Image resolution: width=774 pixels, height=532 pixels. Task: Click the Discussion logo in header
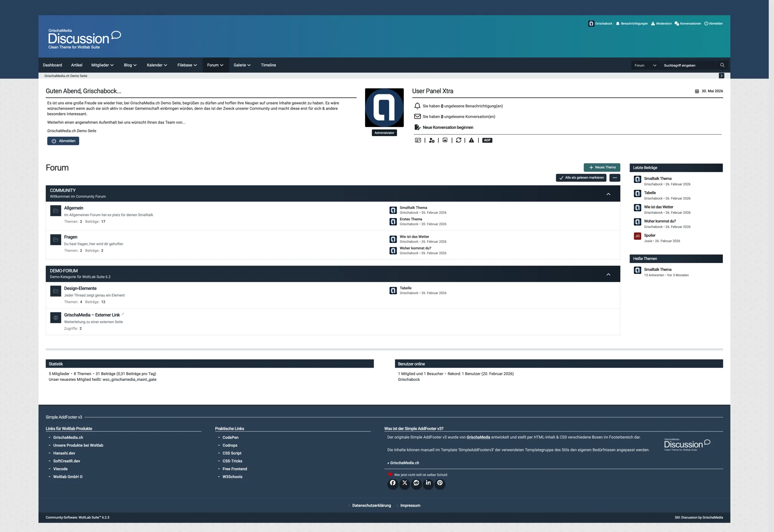click(x=85, y=39)
